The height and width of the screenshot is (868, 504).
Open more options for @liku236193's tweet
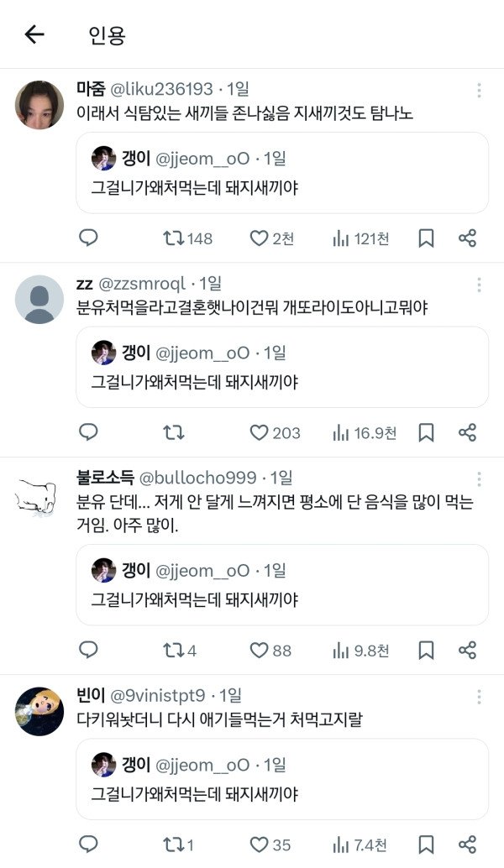[x=479, y=90]
